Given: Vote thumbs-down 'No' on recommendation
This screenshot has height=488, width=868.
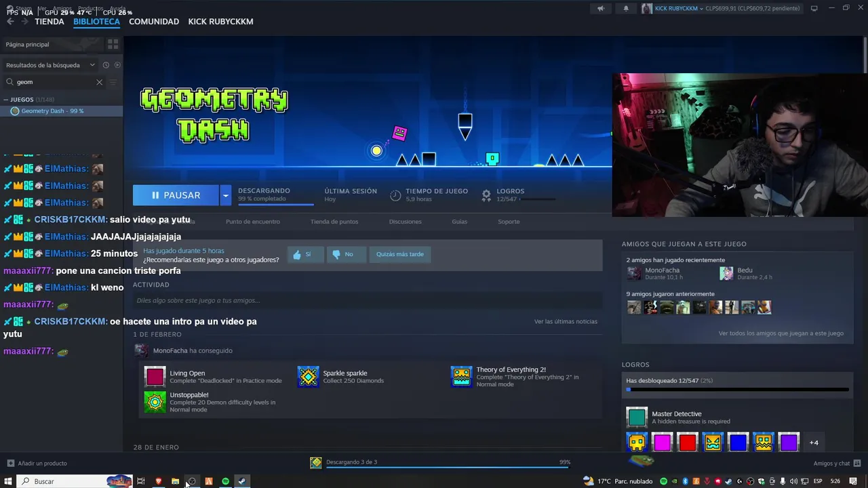Looking at the screenshot, I should (x=347, y=254).
